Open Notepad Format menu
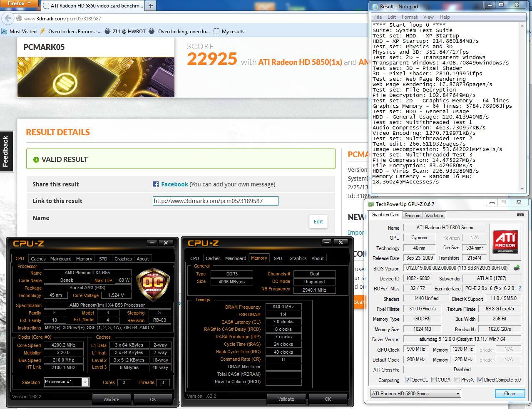This screenshot has width=532, height=409. [410, 17]
